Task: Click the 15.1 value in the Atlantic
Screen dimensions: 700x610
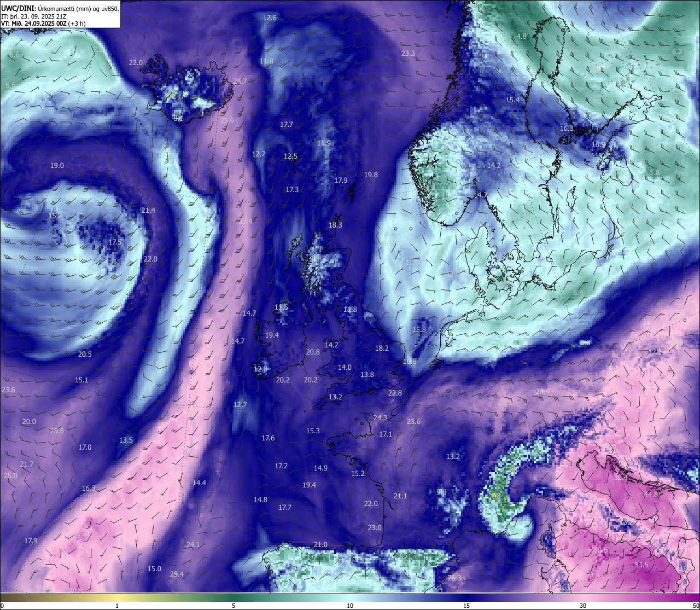Action: point(81,380)
